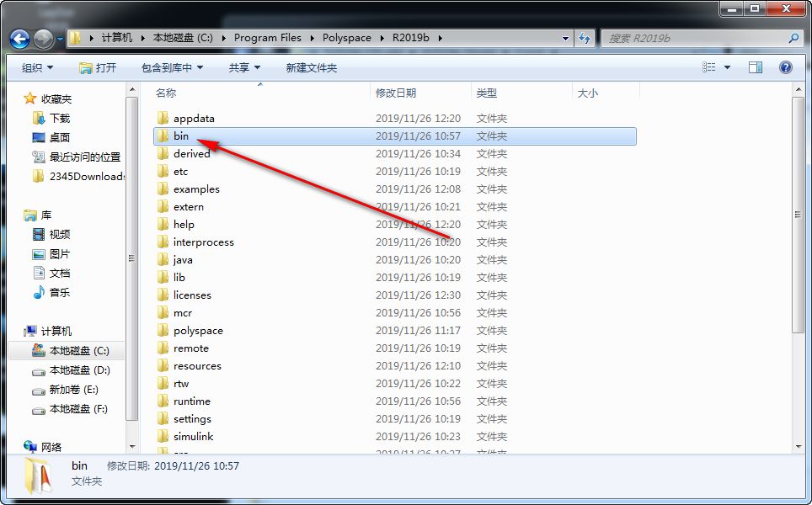Select the remote folder
This screenshot has height=505, width=812.
pyautogui.click(x=191, y=348)
